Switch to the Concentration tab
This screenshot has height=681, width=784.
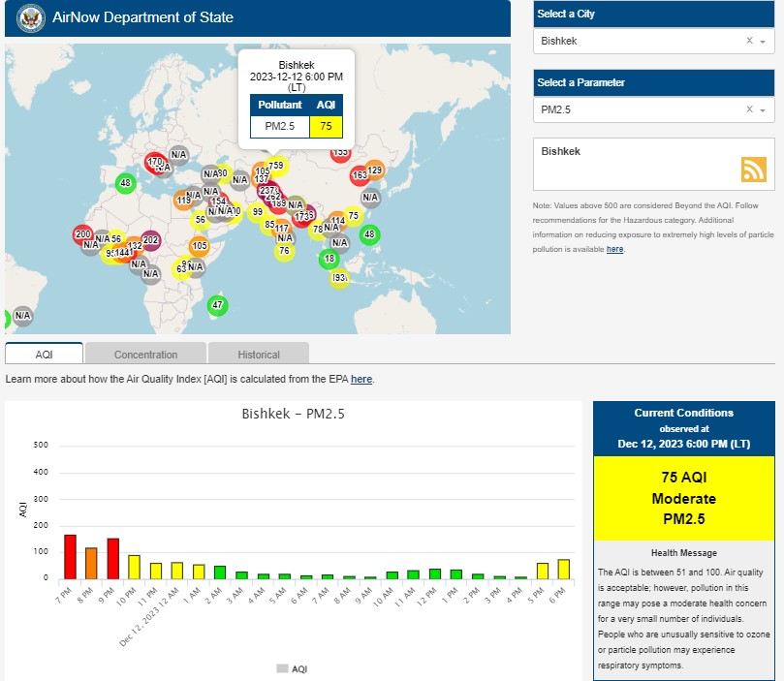(x=145, y=354)
